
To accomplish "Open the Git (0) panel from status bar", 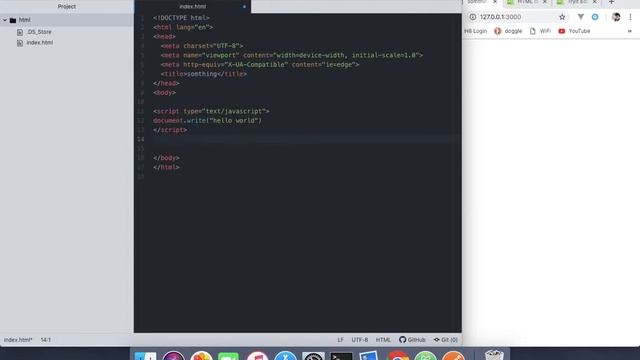I will (446, 340).
